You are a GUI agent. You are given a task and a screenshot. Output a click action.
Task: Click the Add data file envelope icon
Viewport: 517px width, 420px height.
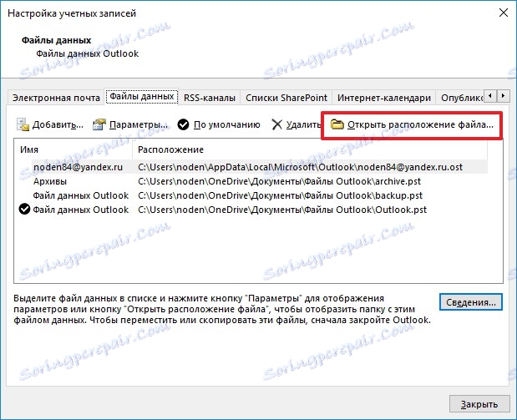[23, 124]
